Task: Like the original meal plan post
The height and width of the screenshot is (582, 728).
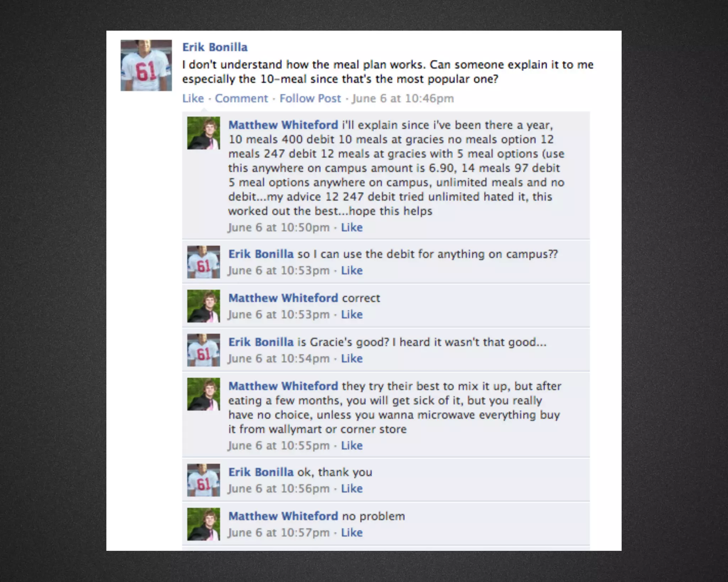Action: [x=193, y=98]
